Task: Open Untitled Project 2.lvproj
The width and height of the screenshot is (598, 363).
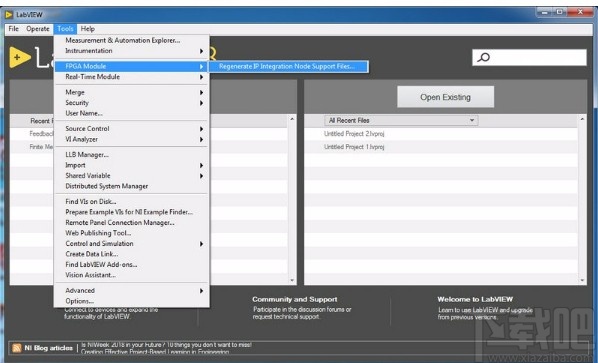Action: (x=354, y=134)
